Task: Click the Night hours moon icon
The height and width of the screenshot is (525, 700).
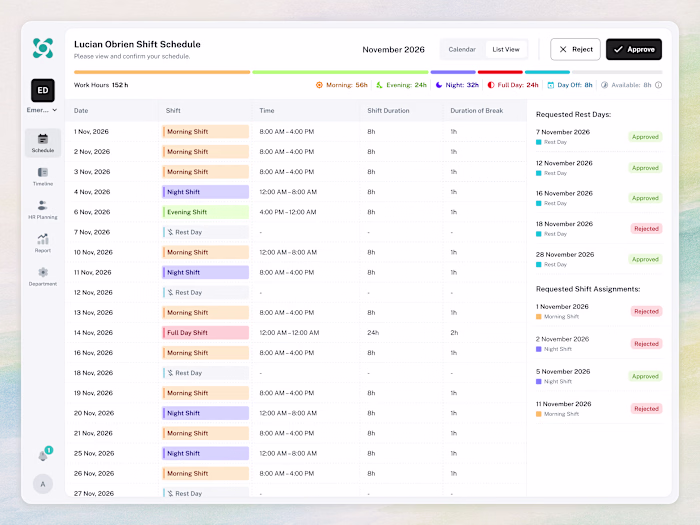Action: (x=439, y=85)
